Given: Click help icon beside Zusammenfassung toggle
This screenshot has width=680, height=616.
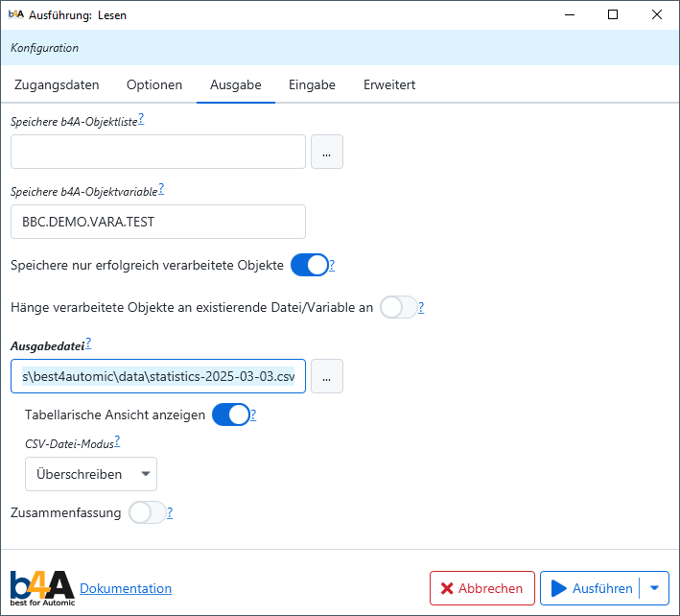Looking at the screenshot, I should click(170, 512).
